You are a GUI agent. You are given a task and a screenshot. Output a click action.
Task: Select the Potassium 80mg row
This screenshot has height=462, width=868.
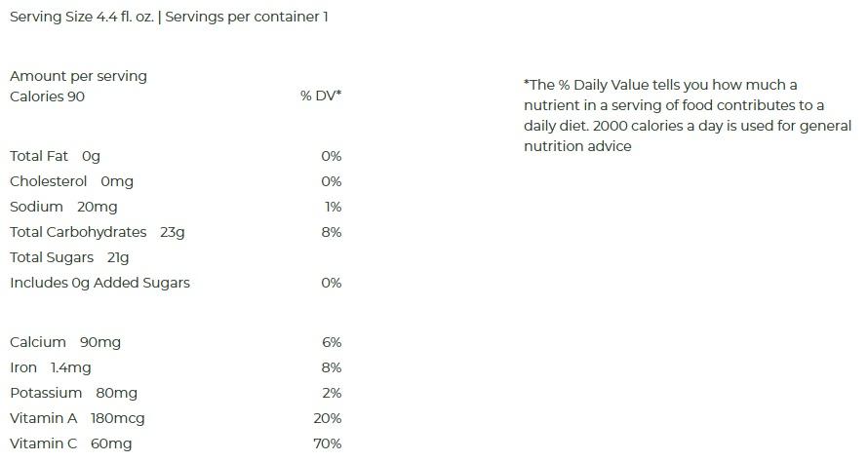point(176,394)
